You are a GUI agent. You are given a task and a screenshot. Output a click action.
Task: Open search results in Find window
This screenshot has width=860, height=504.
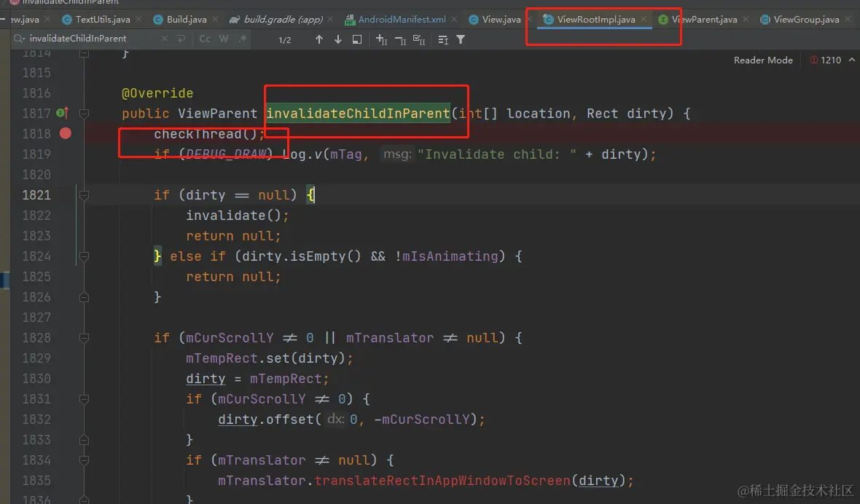pos(357,39)
